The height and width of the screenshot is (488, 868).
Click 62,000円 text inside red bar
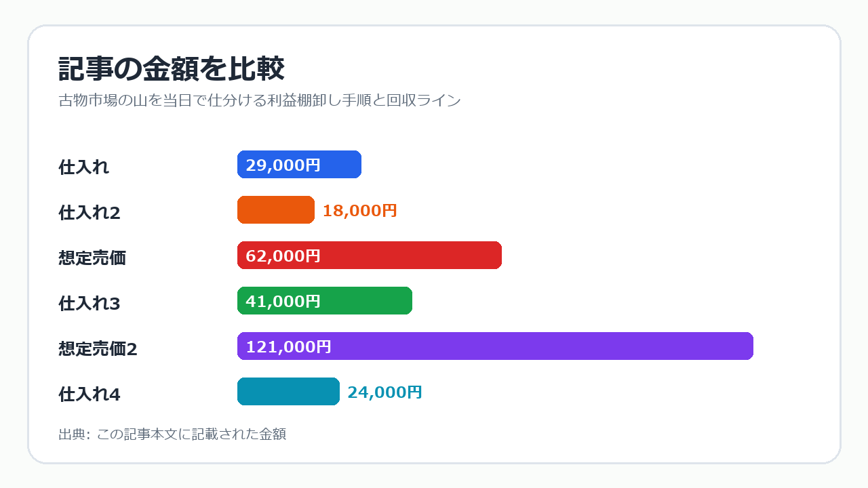pyautogui.click(x=283, y=256)
